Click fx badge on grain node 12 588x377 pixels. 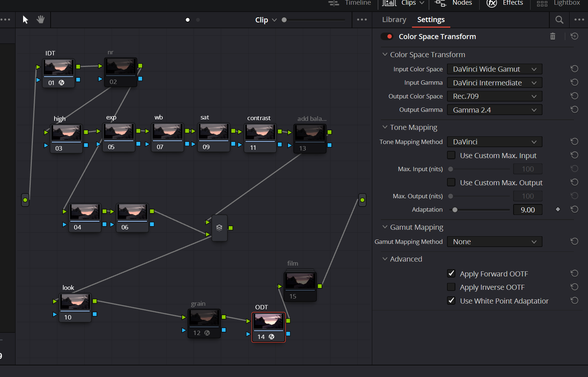click(x=207, y=333)
